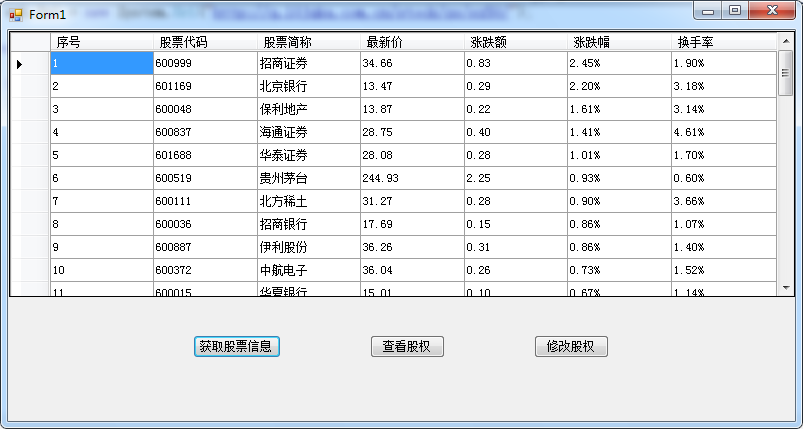Select the 华泰证券 cell
Screen dimensions: 803x429
click(309, 155)
